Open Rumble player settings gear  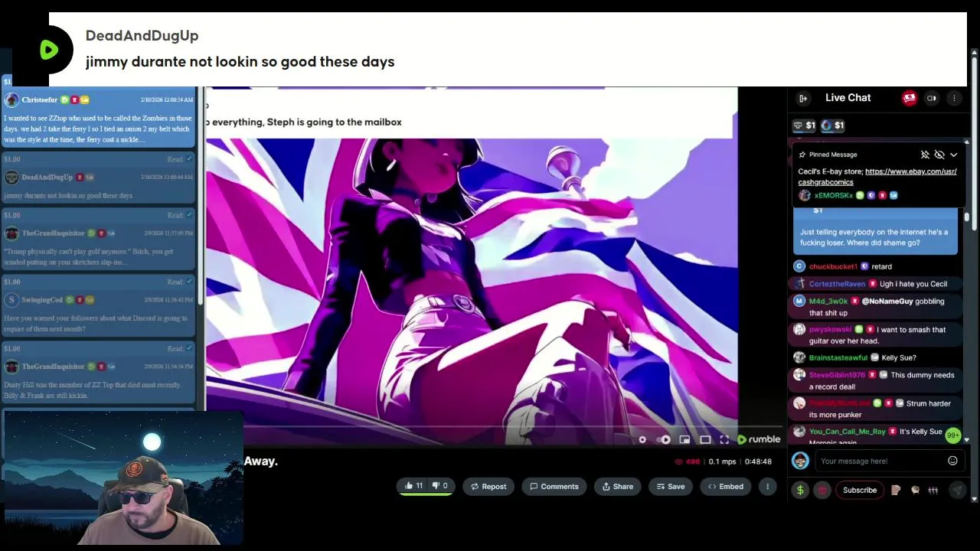[x=642, y=440]
